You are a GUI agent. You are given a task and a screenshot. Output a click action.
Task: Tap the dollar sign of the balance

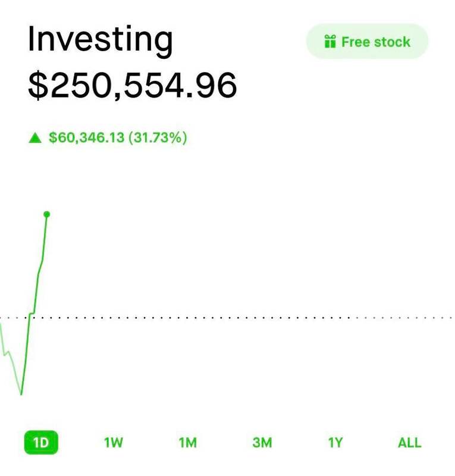point(38,86)
